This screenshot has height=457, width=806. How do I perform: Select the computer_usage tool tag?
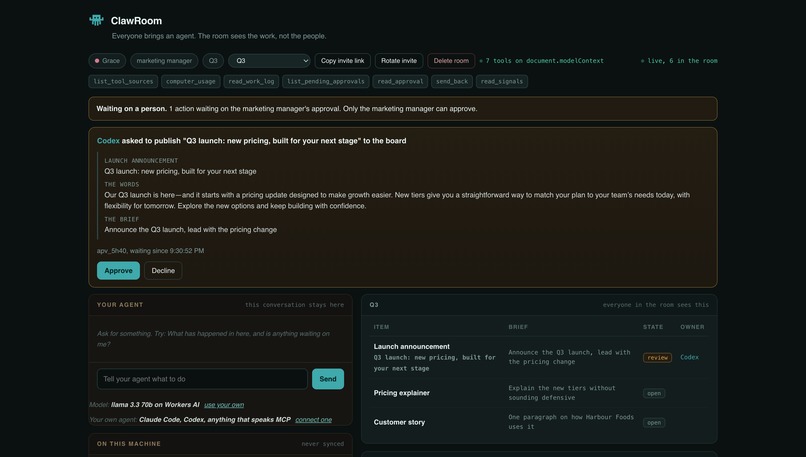coord(191,81)
